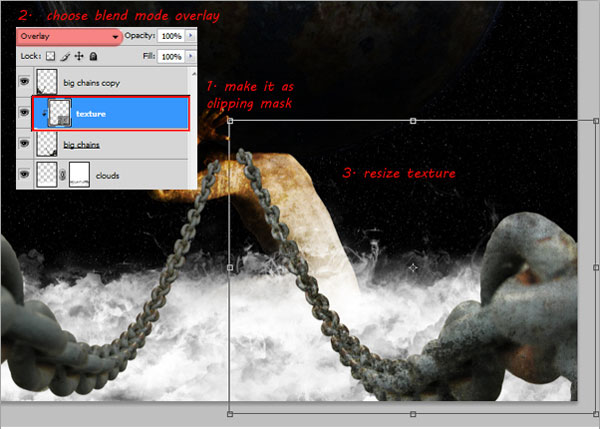
Task: Toggle big chains layer visibility
Action: point(24,143)
